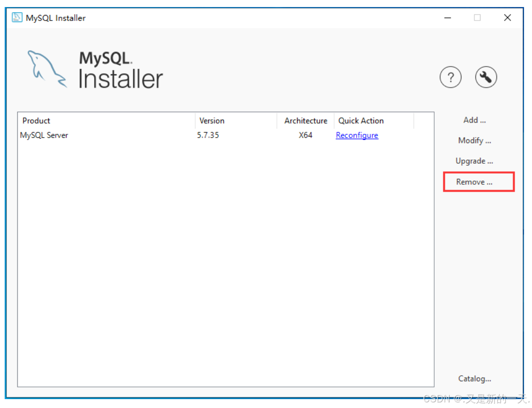The image size is (532, 408).
Task: Click the X64 architecture cell
Action: pyautogui.click(x=306, y=135)
